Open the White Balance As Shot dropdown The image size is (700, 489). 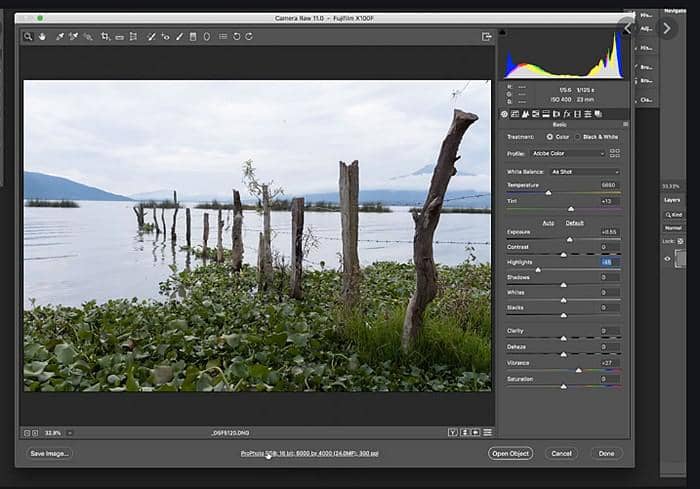586,171
